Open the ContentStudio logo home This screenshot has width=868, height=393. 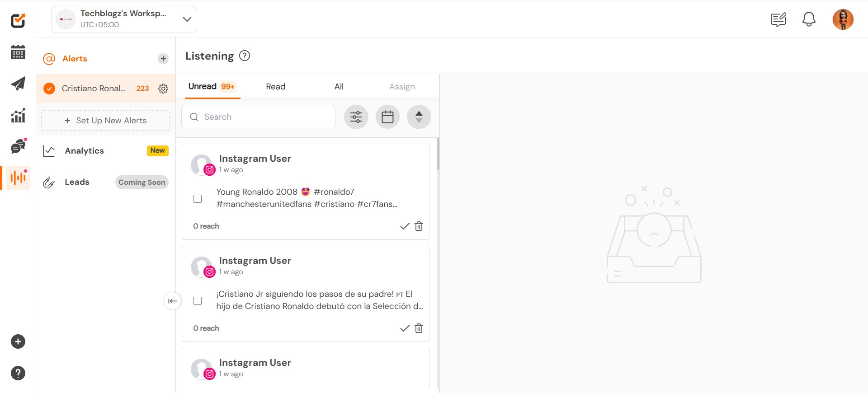[18, 20]
